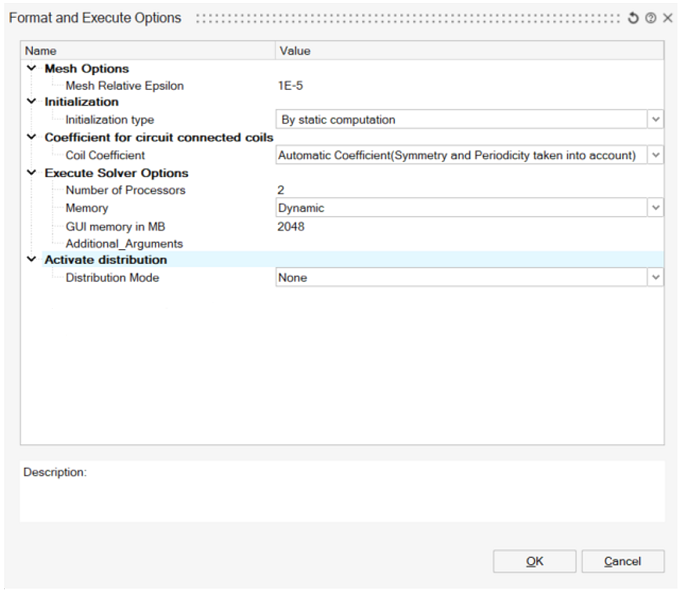Viewport: 681px width, 591px height.
Task: Open the help question mark icon
Action: [x=650, y=18]
